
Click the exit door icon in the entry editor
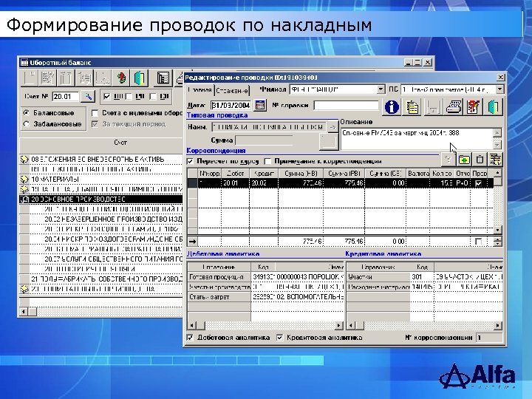tap(494, 106)
